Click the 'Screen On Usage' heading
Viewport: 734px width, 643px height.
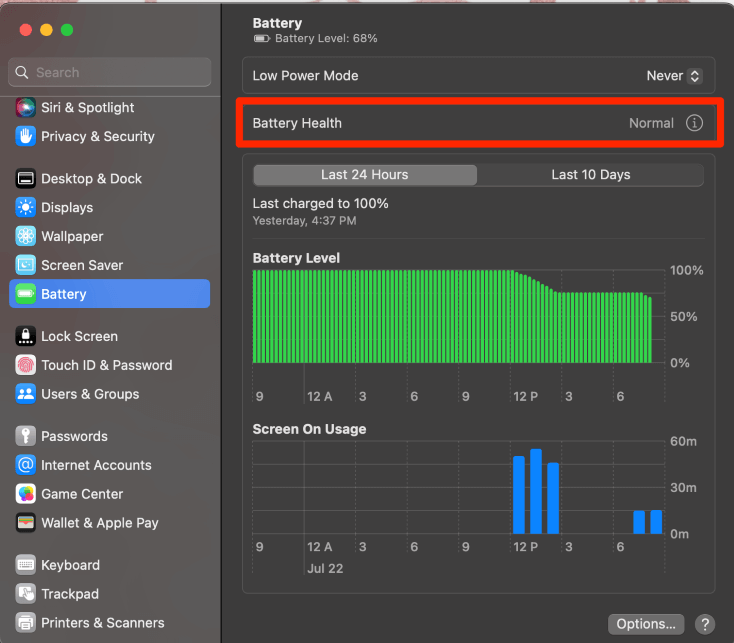click(309, 429)
